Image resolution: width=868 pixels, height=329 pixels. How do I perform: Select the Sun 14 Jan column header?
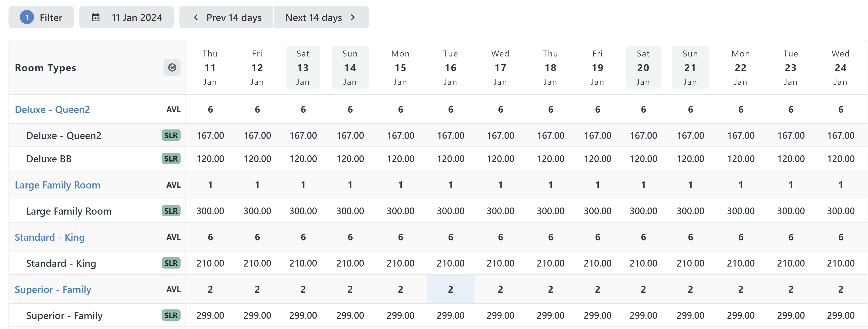[350, 68]
